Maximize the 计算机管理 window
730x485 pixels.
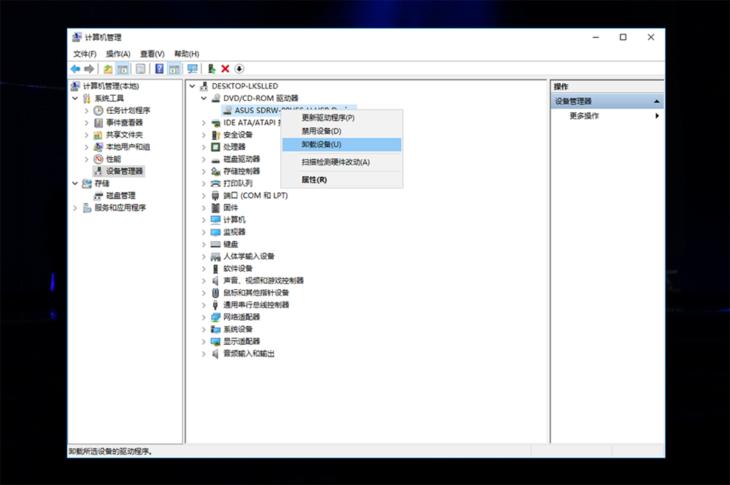point(623,37)
